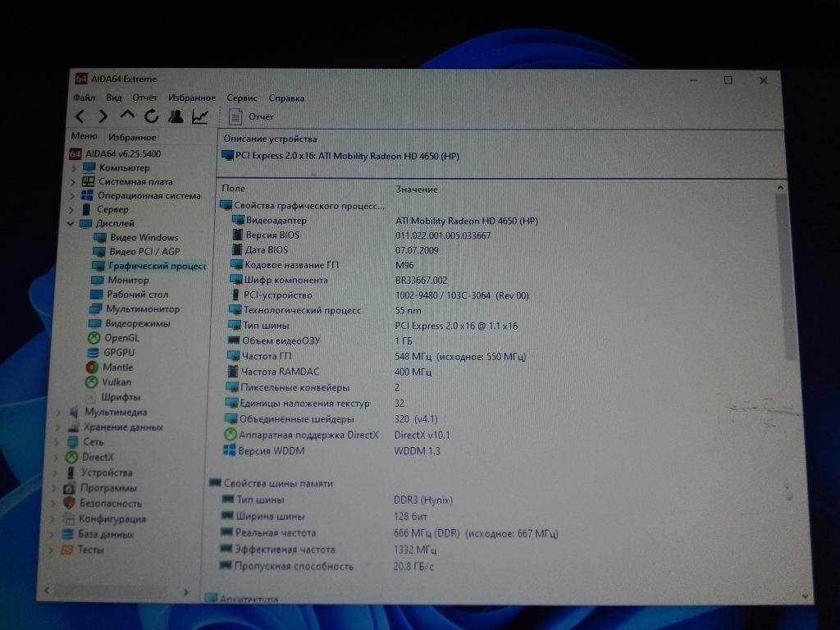Screen dimensions: 840x630
Task: Open the Файл menu
Action: (x=84, y=98)
